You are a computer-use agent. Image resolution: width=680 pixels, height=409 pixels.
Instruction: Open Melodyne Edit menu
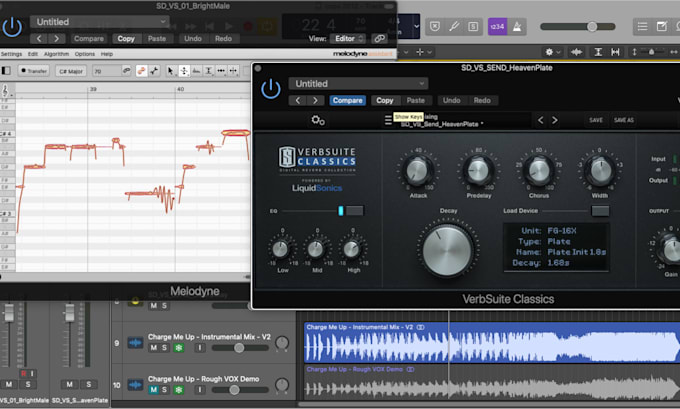tap(33, 54)
